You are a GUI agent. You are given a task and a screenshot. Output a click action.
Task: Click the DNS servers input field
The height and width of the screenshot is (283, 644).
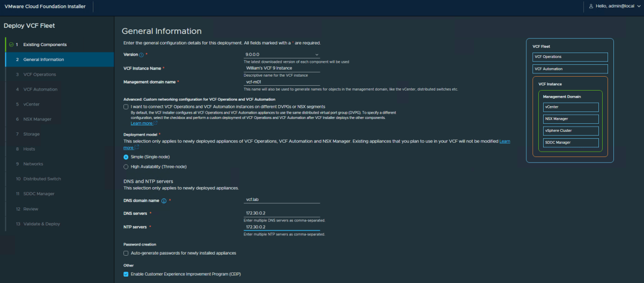282,213
